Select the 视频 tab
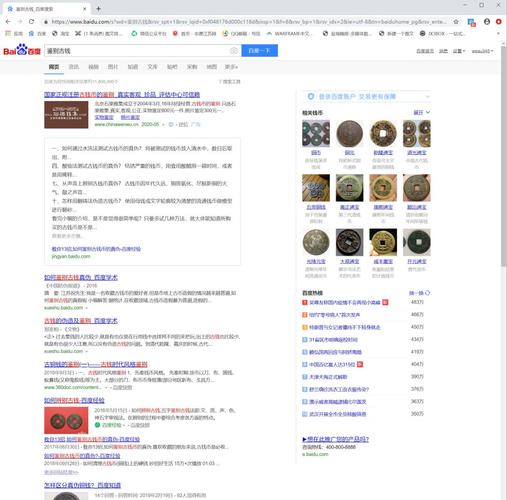The width and height of the screenshot is (507, 500). coord(93,67)
